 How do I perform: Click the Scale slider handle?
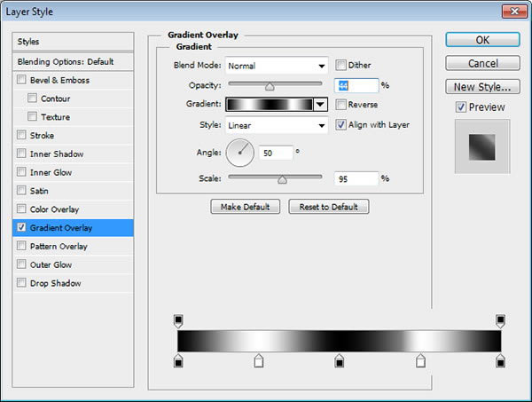coord(282,179)
